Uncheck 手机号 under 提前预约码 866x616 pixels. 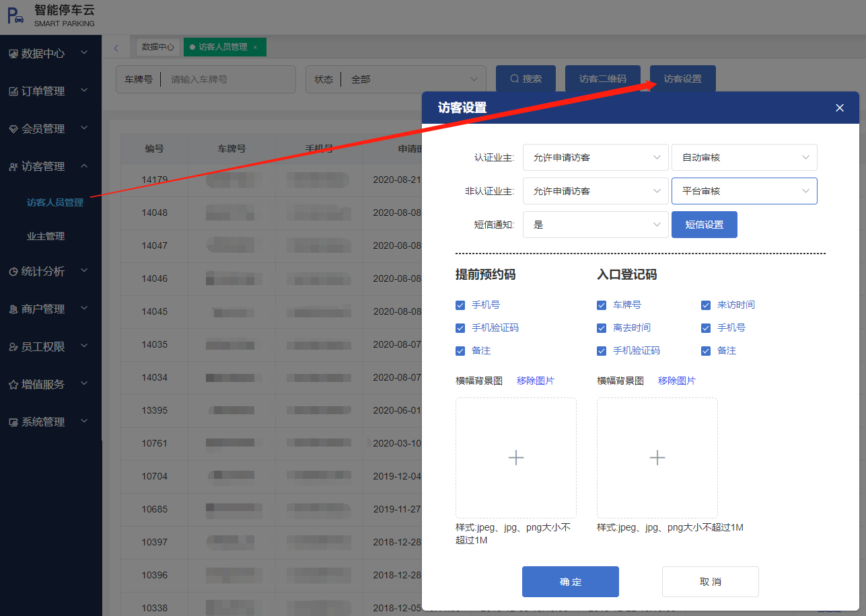point(460,305)
